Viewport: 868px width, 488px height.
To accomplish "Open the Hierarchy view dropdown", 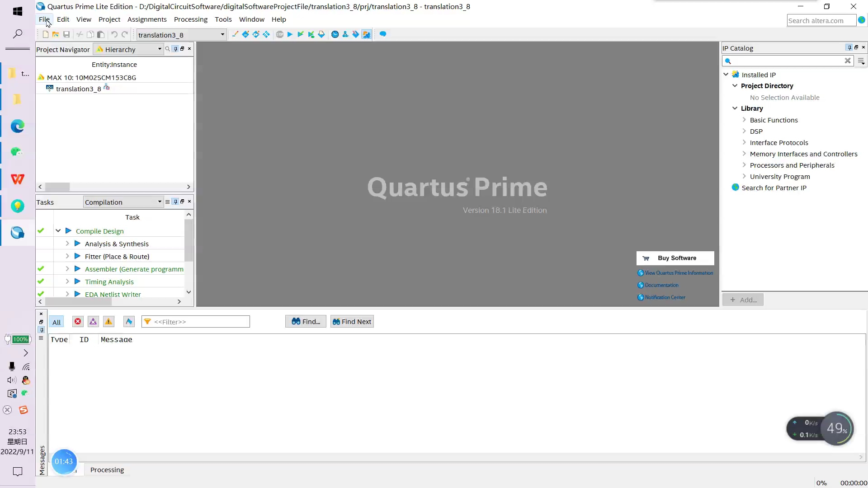I will [129, 49].
